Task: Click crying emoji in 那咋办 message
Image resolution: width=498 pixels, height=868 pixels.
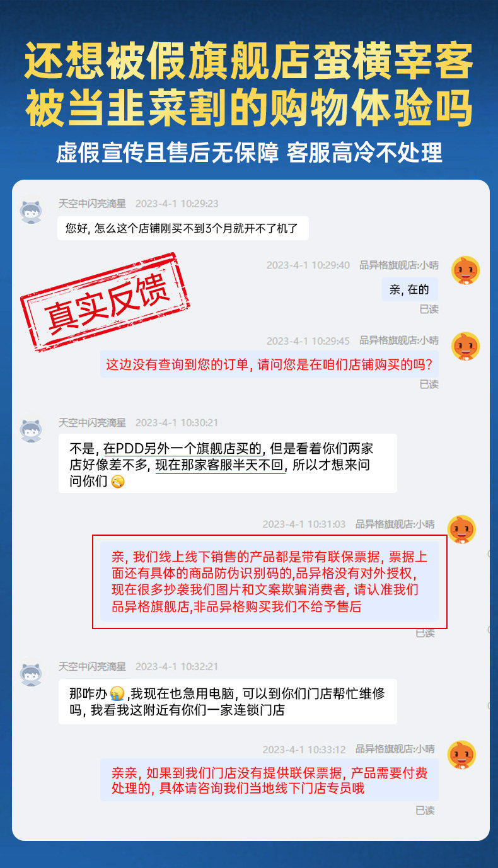Action: pos(116,694)
